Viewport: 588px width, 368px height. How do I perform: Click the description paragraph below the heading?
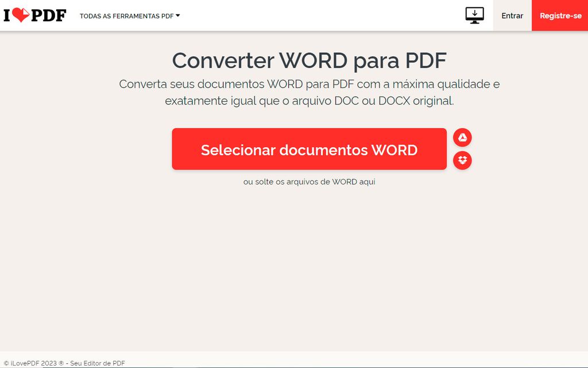[309, 85]
